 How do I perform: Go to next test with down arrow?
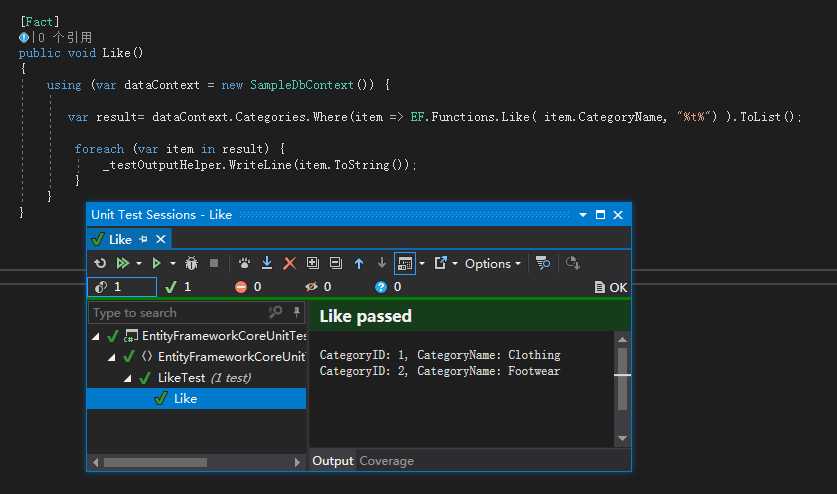pos(382,263)
